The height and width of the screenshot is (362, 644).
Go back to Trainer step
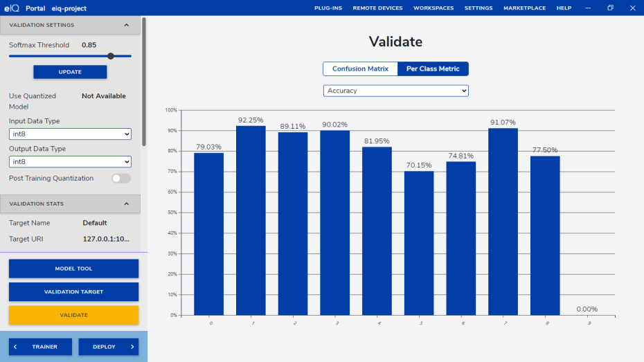pos(40,347)
